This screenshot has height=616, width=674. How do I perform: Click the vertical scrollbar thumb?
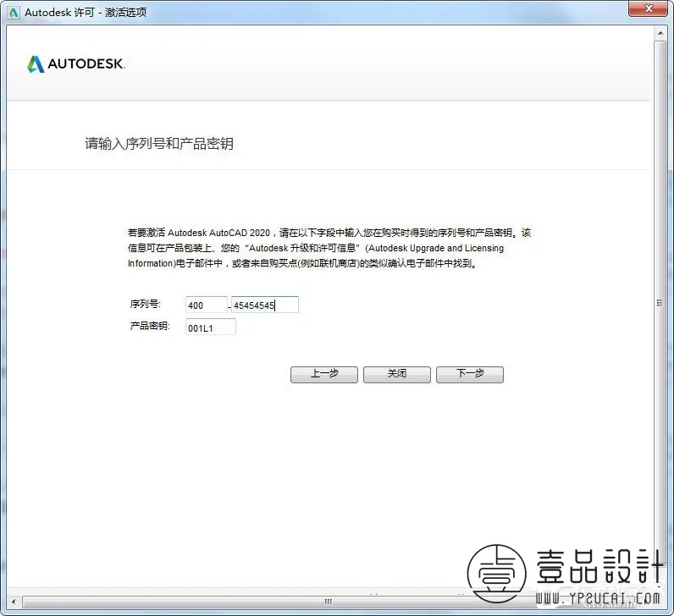660,303
